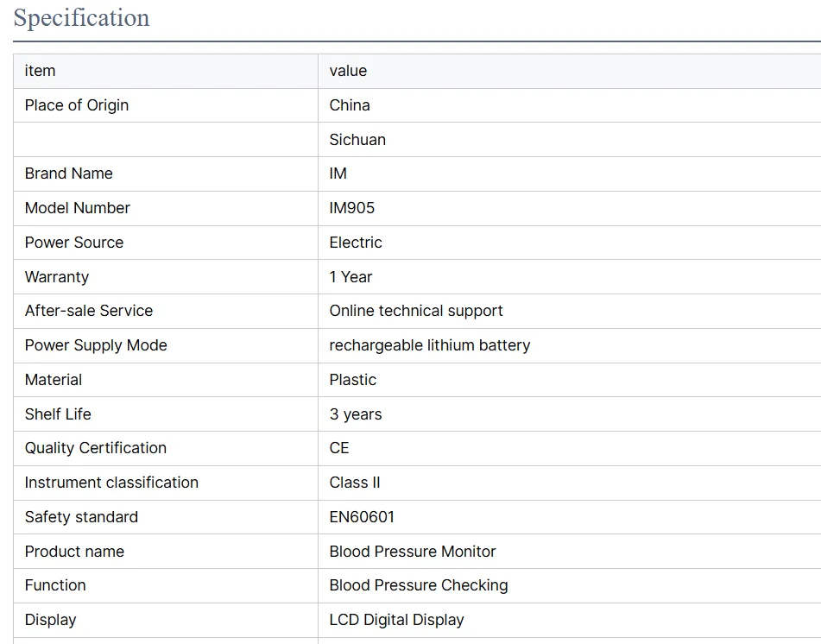This screenshot has width=821, height=644.
Task: Click 'Blood Pressure Monitor' product name
Action: point(413,552)
